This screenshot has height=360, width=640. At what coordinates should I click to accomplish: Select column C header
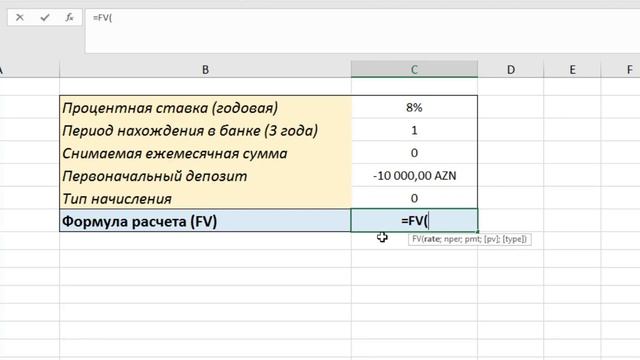point(414,70)
